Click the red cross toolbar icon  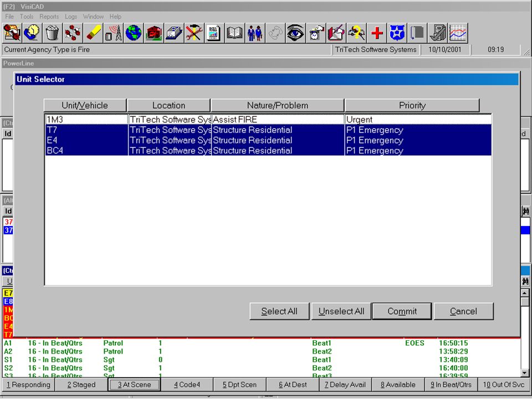[377, 33]
